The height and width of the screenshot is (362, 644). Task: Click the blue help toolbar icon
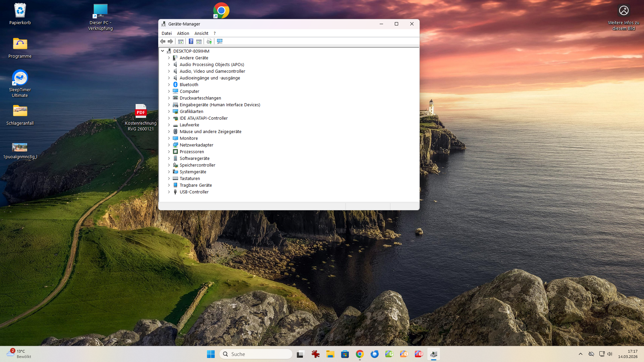point(191,41)
